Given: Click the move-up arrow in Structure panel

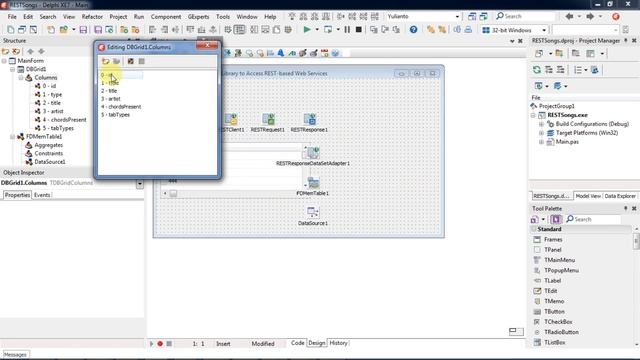Looking at the screenshot, I should (x=30, y=51).
